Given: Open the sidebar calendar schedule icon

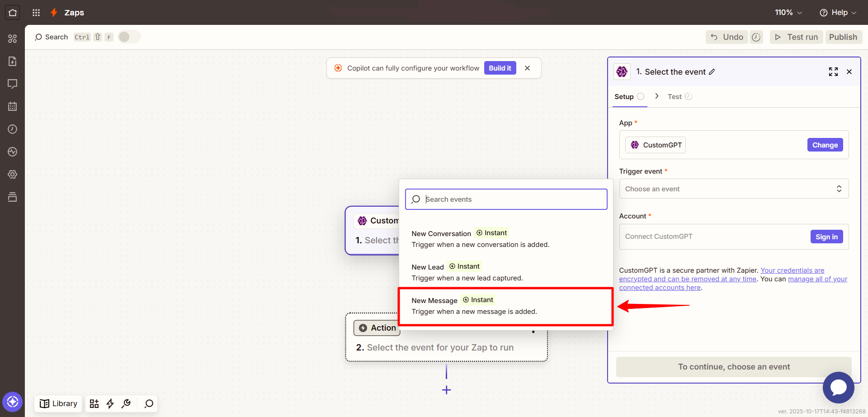Looking at the screenshot, I should click(x=12, y=106).
